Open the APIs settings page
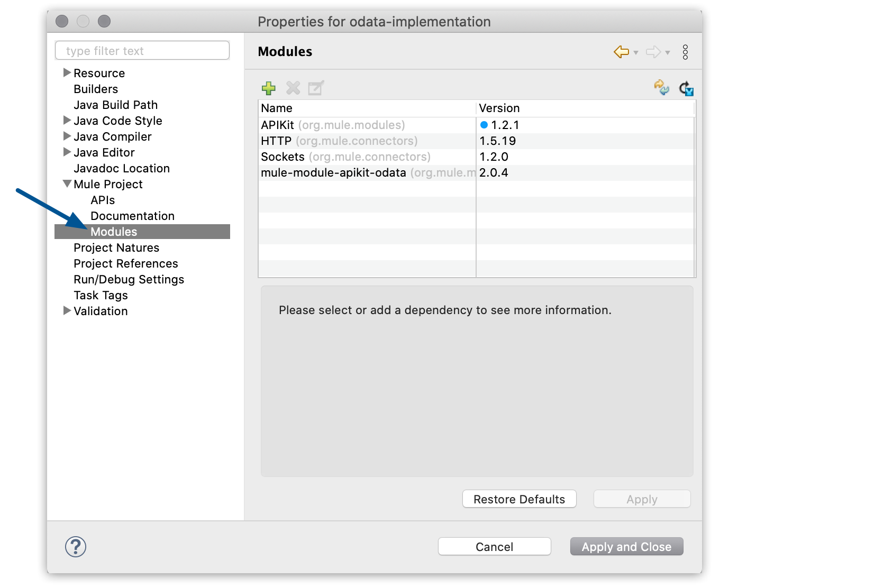The image size is (893, 588). coord(103,200)
